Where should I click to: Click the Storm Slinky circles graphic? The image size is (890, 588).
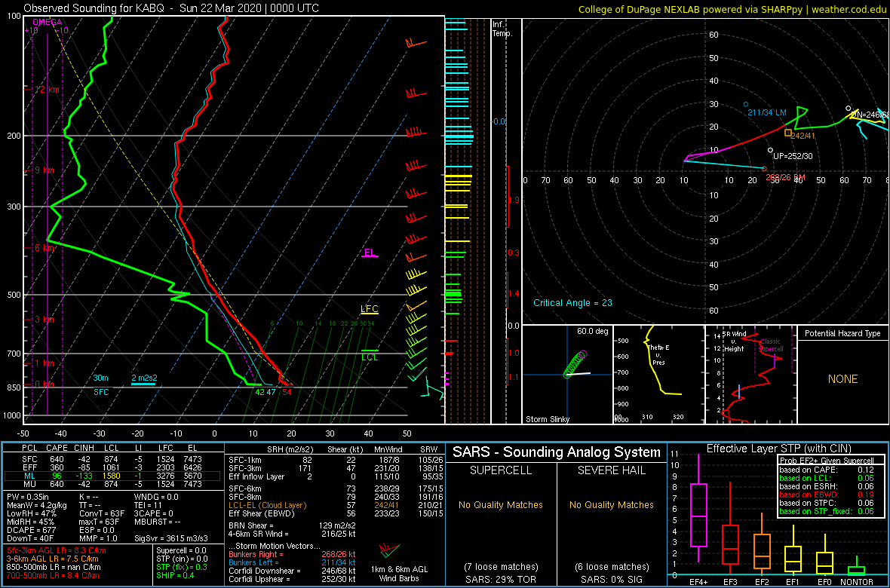click(x=575, y=364)
